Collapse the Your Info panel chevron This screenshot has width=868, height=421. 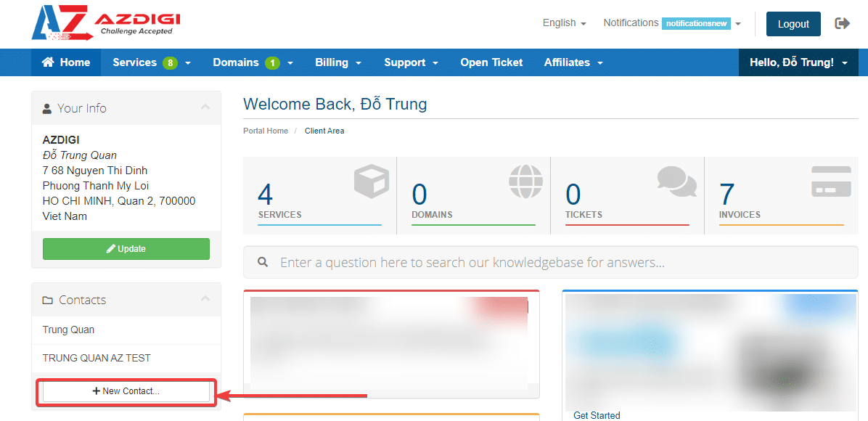pyautogui.click(x=205, y=107)
